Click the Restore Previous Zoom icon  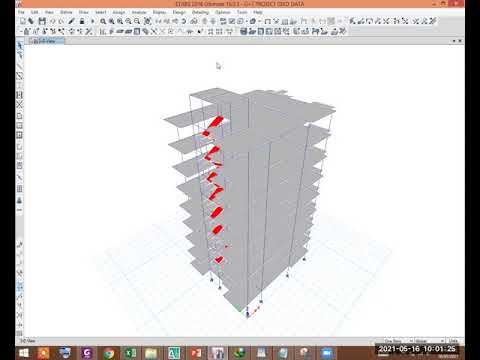(x=120, y=21)
